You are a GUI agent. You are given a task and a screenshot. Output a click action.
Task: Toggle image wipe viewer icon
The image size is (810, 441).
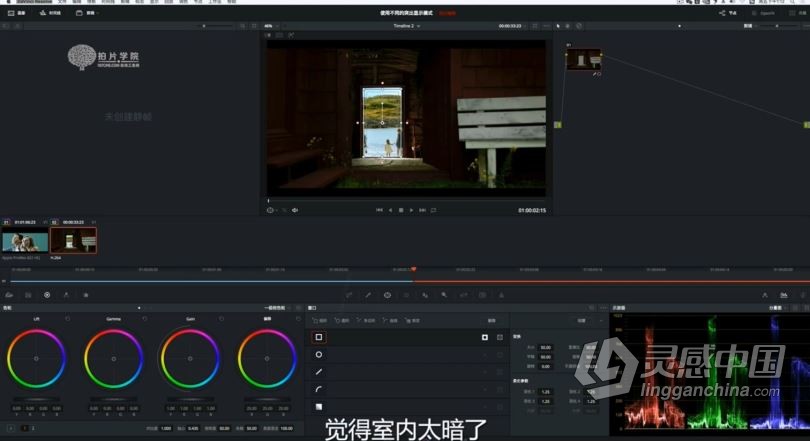[268, 35]
